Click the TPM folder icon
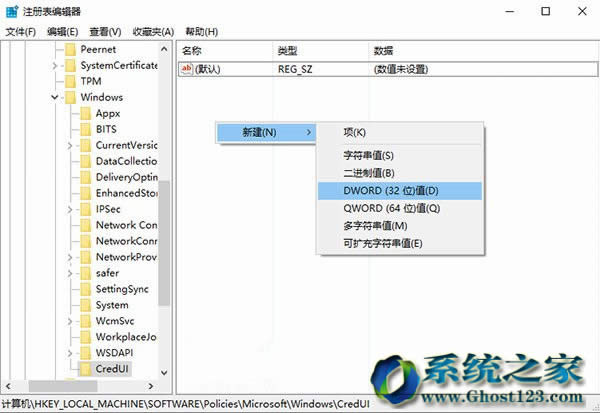Viewport: 600px width, 413px height. [x=69, y=81]
